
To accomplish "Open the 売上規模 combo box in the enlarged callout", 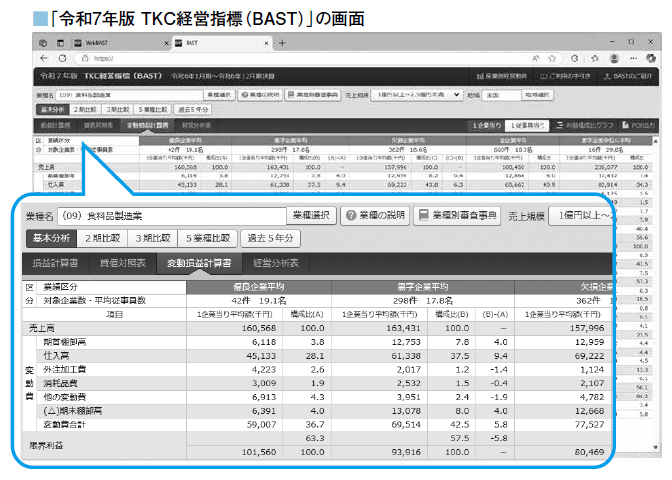I will (581, 216).
